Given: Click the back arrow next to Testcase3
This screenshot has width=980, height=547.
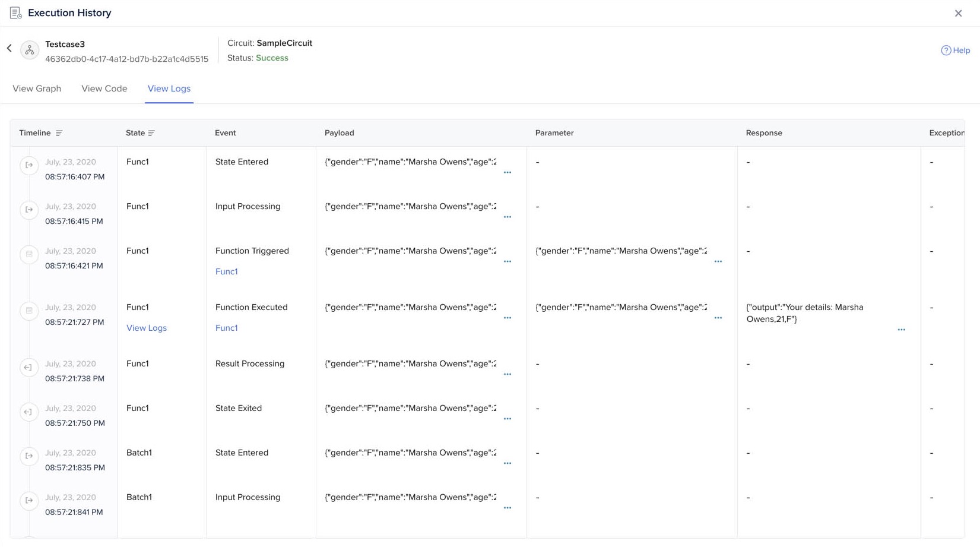Looking at the screenshot, I should tap(9, 49).
